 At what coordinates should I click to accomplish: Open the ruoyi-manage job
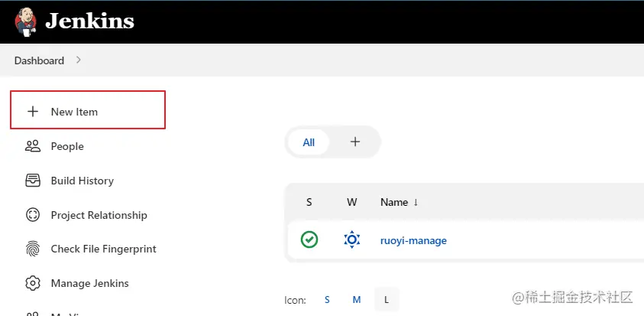(x=413, y=240)
